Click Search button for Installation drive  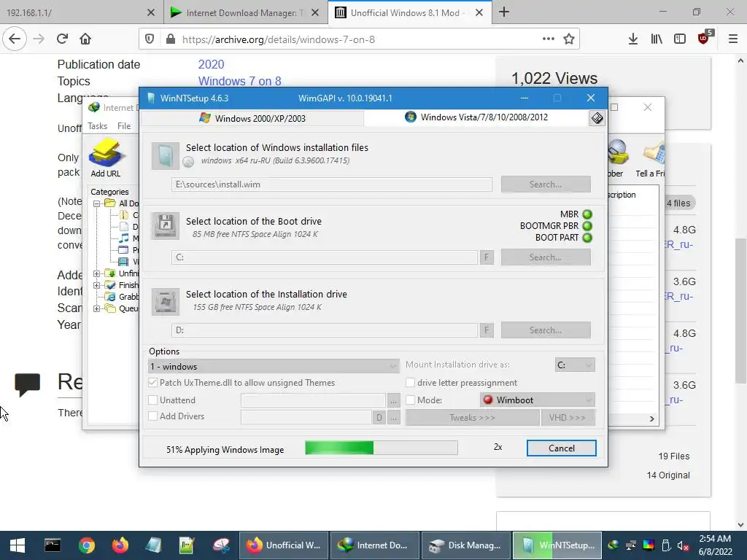[x=546, y=330]
